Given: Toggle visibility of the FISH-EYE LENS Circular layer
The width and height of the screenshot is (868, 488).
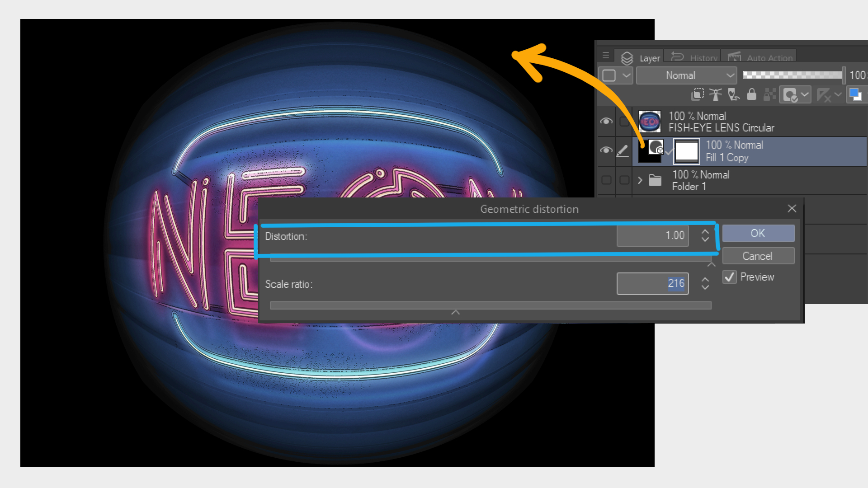Looking at the screenshot, I should [x=606, y=122].
